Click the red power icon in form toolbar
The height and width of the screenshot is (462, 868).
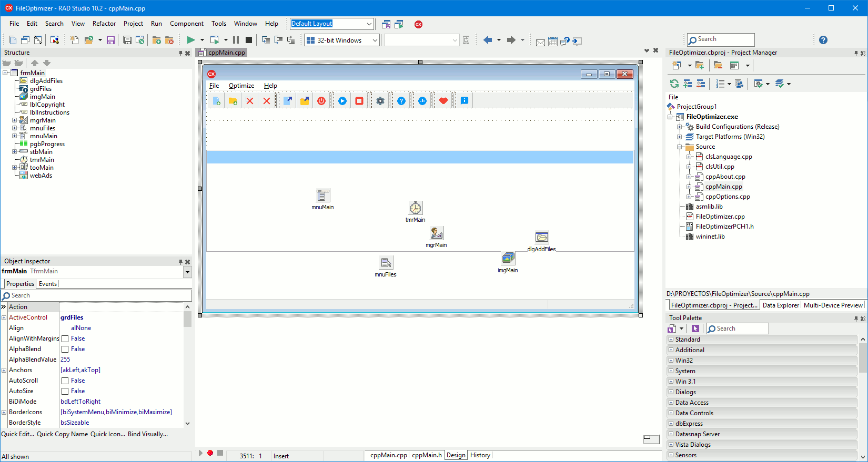pos(321,101)
